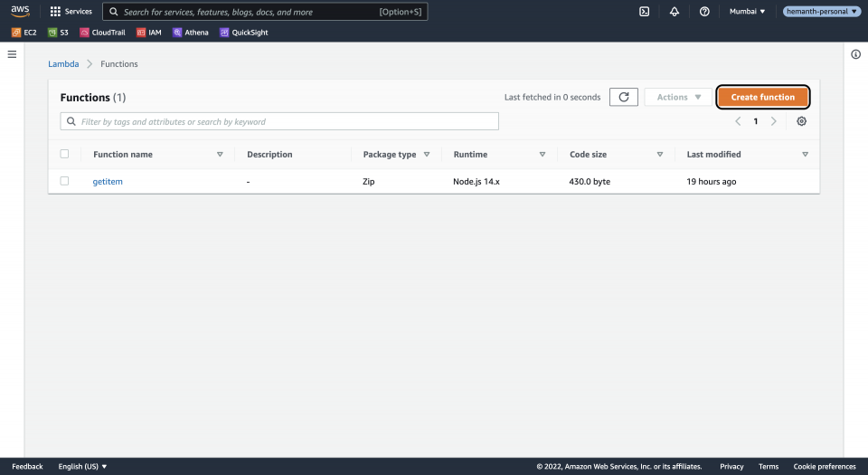Go to Lambda breadcrumb link
Viewport: 868px width, 475px height.
(x=63, y=64)
